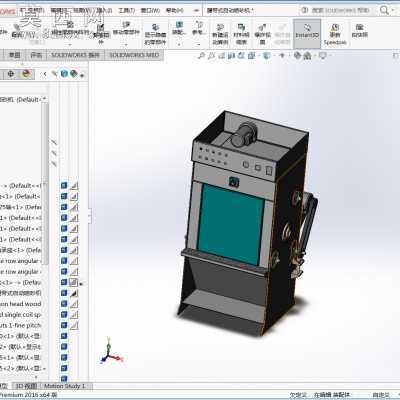This screenshot has height=400, width=400.
Task: Toggle visibility of the 'on head wood' component
Action: [64, 304]
